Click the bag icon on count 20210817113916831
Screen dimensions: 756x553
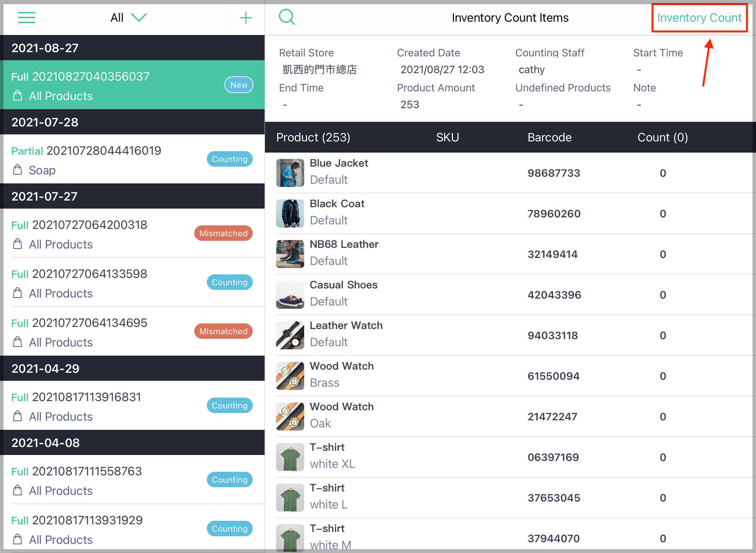point(17,416)
